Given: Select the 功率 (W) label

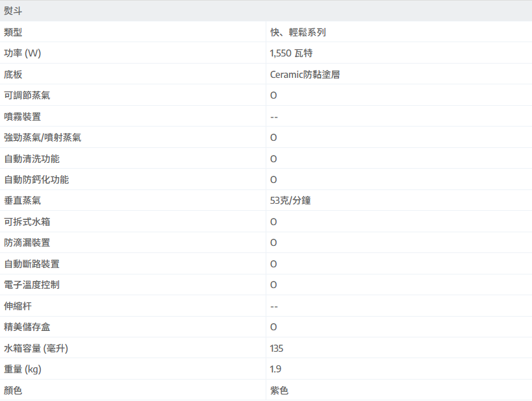Looking at the screenshot, I should [27, 53].
